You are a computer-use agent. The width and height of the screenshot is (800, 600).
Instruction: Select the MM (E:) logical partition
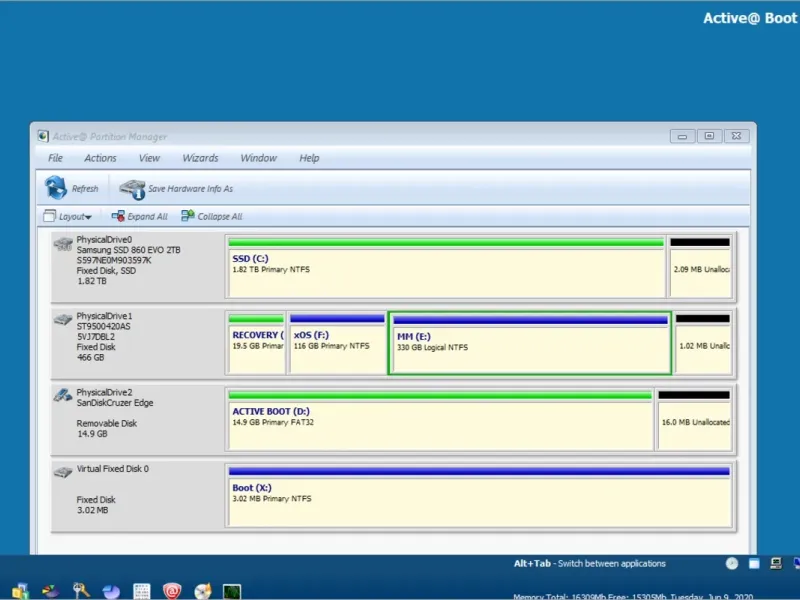point(530,343)
